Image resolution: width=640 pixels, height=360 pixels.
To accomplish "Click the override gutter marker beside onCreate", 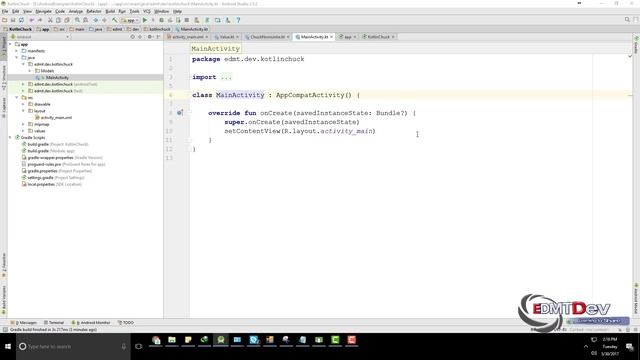I will pyautogui.click(x=180, y=113).
